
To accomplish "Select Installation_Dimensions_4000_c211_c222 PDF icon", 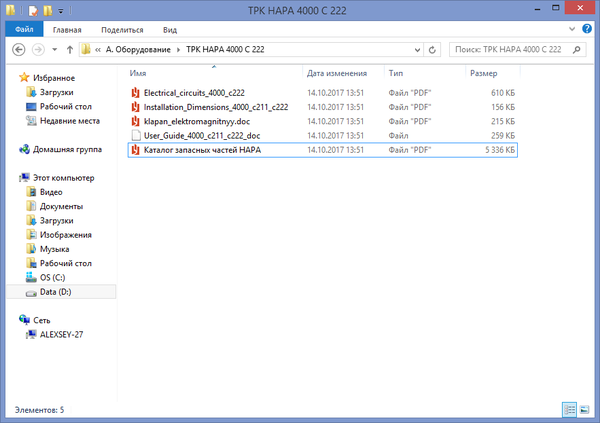I will tap(135, 107).
